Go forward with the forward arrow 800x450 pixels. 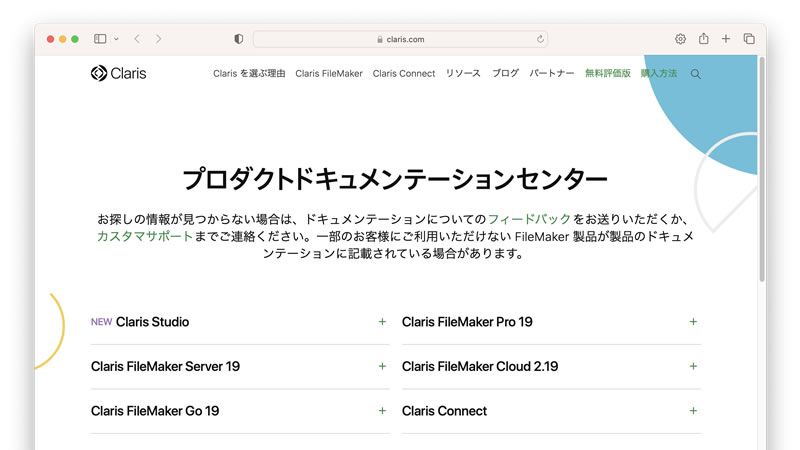click(x=158, y=39)
